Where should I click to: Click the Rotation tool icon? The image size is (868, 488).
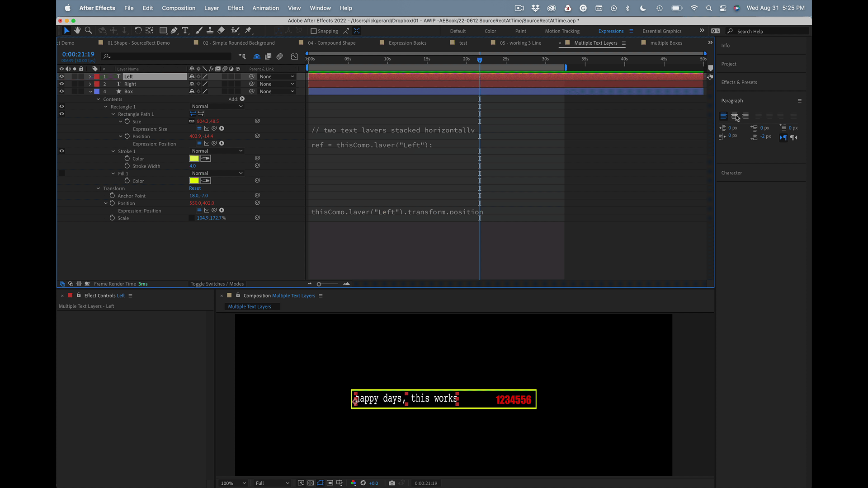pos(138,30)
